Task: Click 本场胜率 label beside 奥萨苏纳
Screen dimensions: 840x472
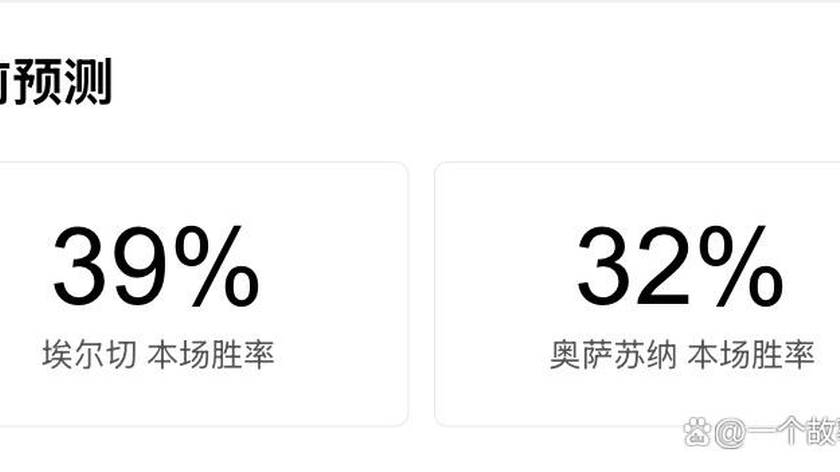Action: 751,355
